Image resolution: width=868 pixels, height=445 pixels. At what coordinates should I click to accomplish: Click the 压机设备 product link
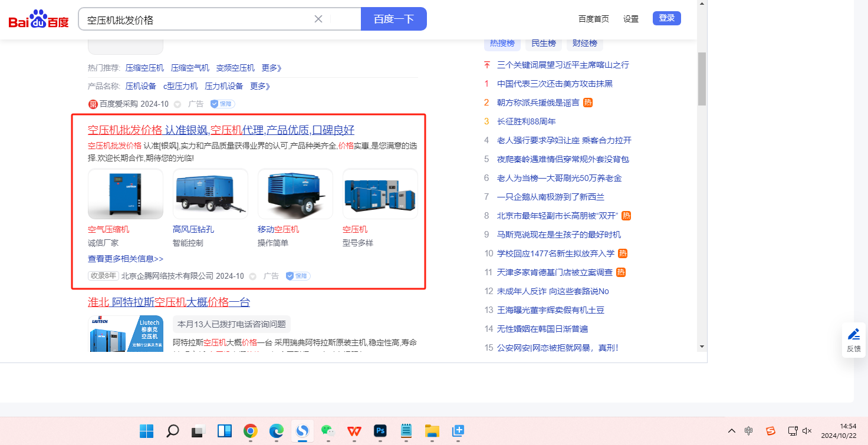(x=141, y=86)
